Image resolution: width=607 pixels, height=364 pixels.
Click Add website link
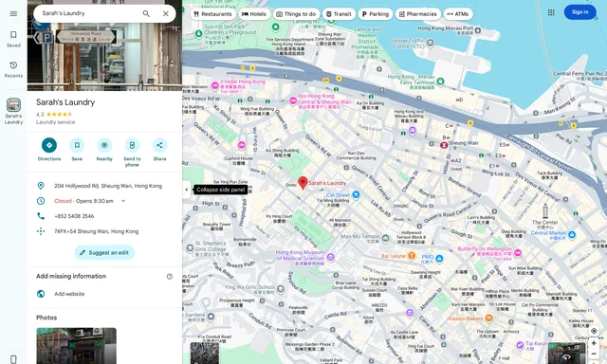tap(69, 294)
